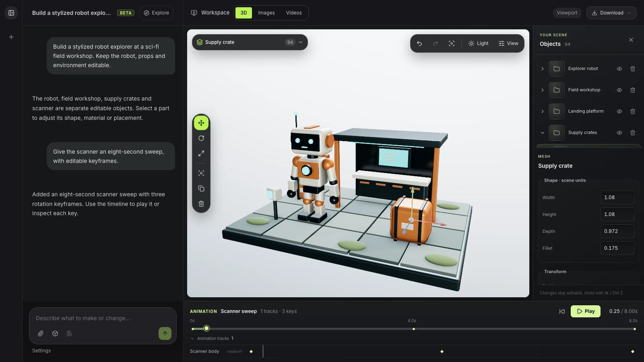Toggle visibility of Field workshop

[x=619, y=90]
